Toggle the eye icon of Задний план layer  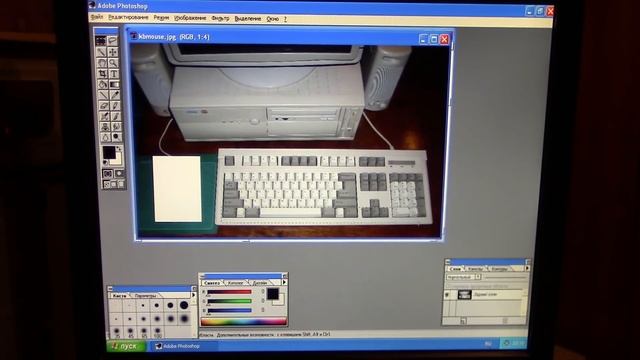(447, 294)
